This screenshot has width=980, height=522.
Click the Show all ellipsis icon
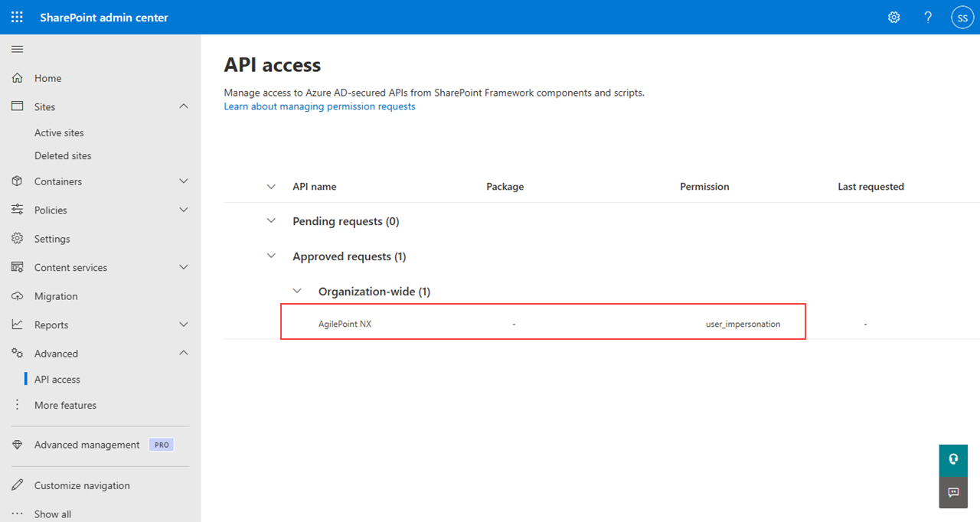(17, 514)
